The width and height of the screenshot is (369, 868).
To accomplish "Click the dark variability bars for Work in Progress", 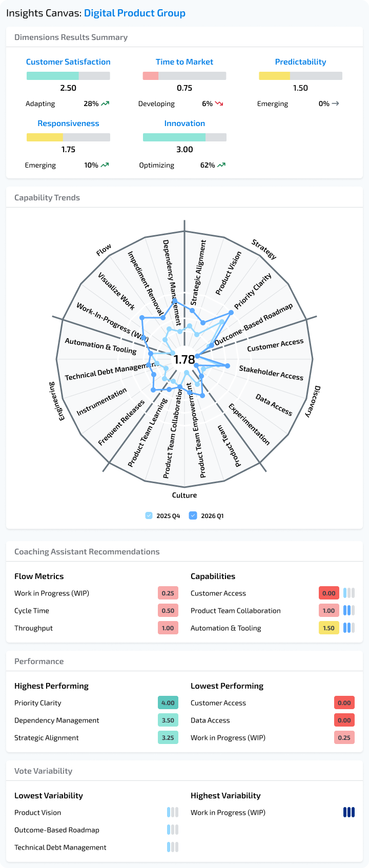I will [349, 812].
